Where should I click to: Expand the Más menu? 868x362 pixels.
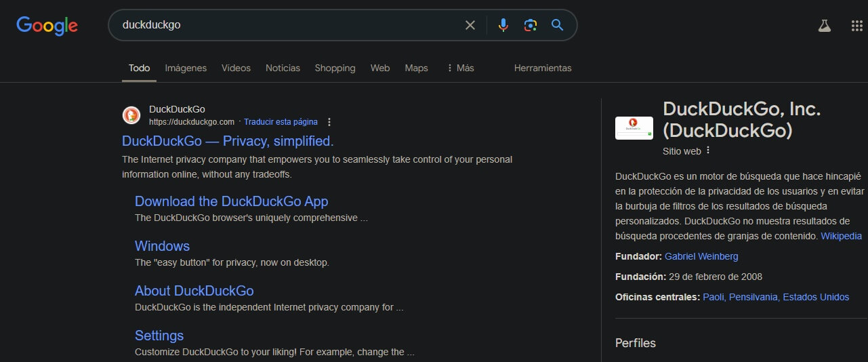pyautogui.click(x=460, y=68)
